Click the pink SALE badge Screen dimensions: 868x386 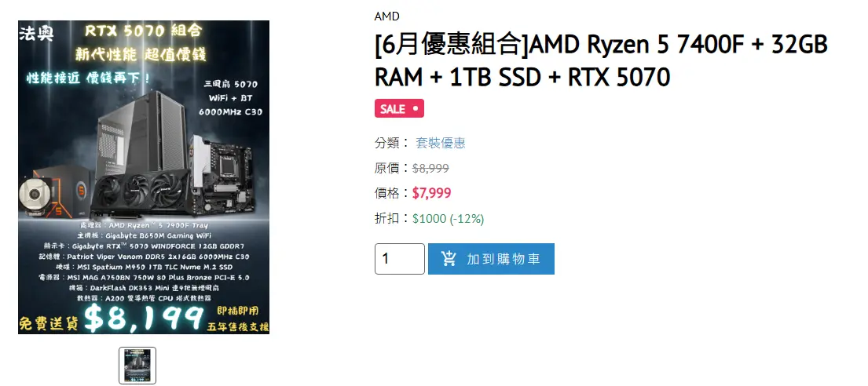coord(399,109)
